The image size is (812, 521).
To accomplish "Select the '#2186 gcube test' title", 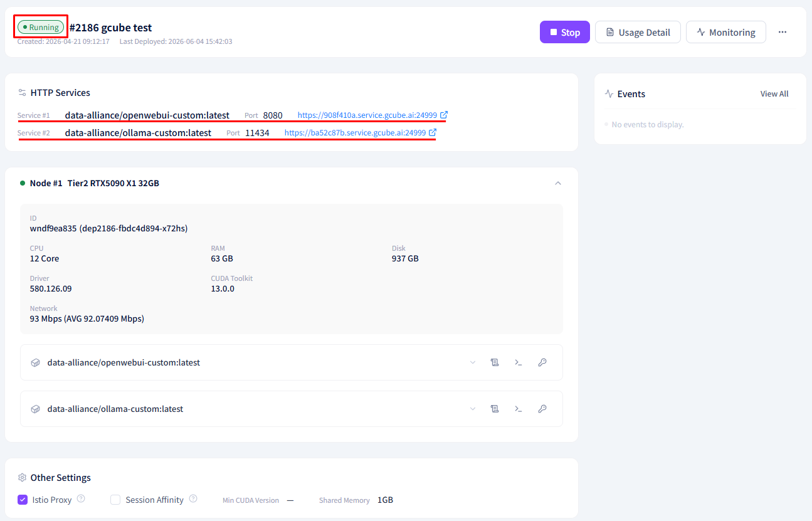I will [110, 28].
